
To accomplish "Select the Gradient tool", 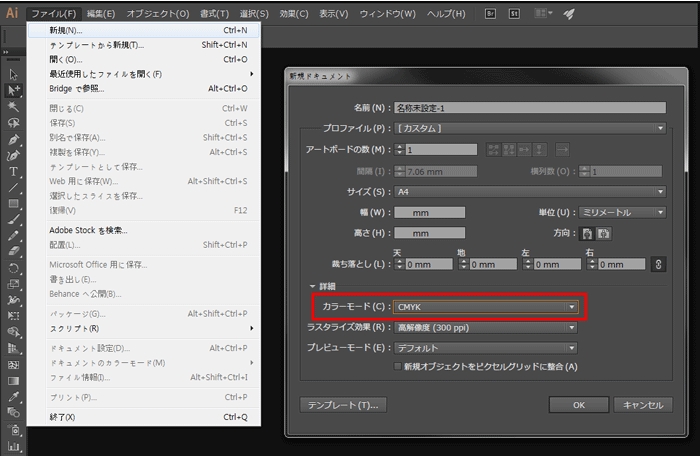I will point(13,381).
